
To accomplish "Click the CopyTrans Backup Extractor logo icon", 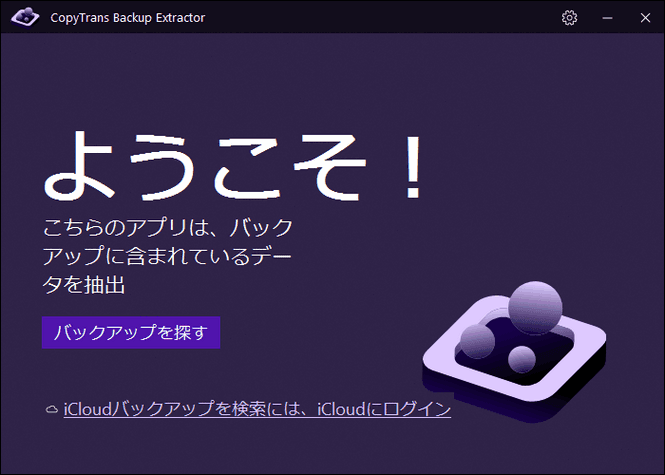I will pyautogui.click(x=25, y=17).
